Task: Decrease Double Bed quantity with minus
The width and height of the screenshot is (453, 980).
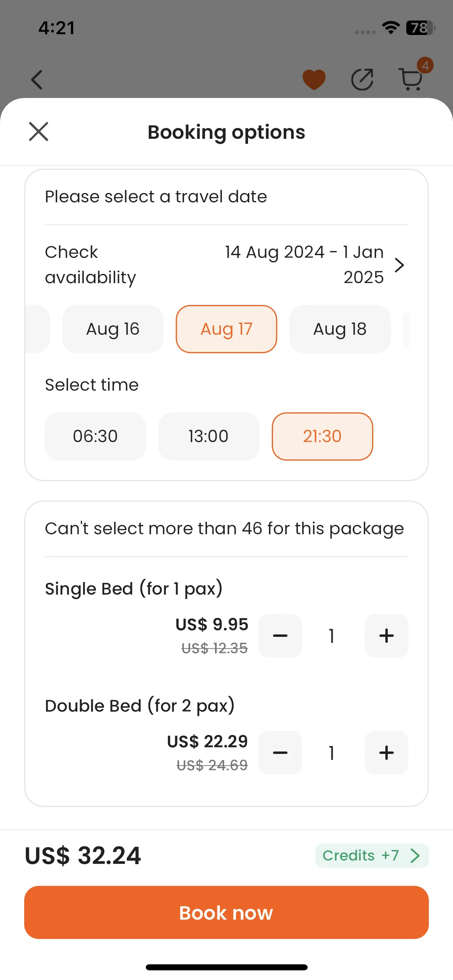Action: (280, 753)
